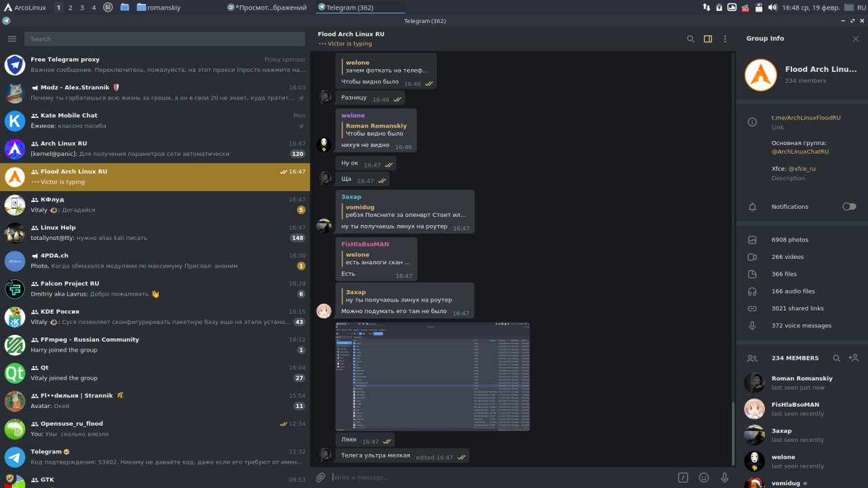Open the volume speaker tray icon
This screenshot has width=868, height=488.
(x=772, y=7)
